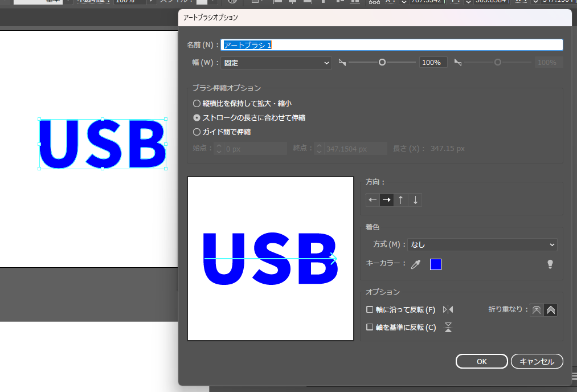Choose stretch between guides radio option
Screen dimensions: 577x392
point(197,132)
